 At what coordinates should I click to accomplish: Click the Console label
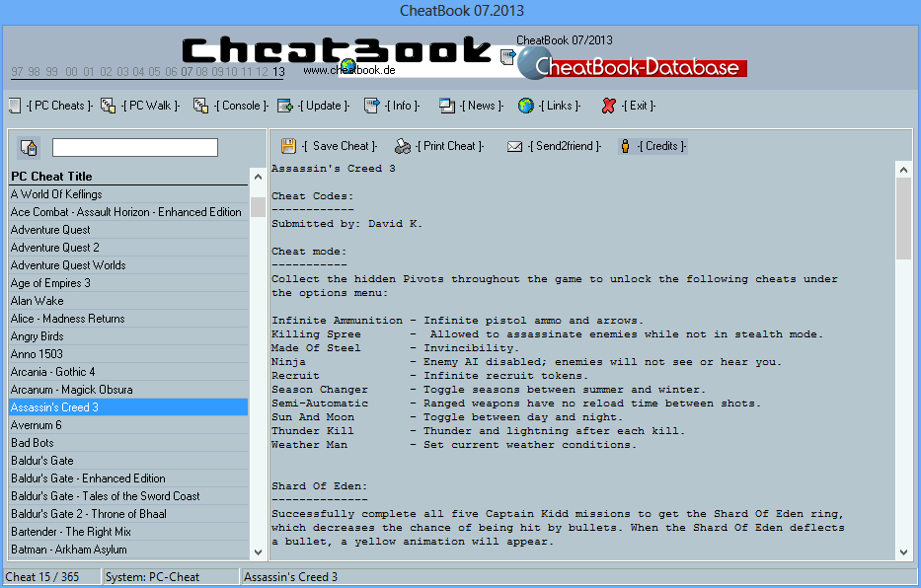[242, 106]
